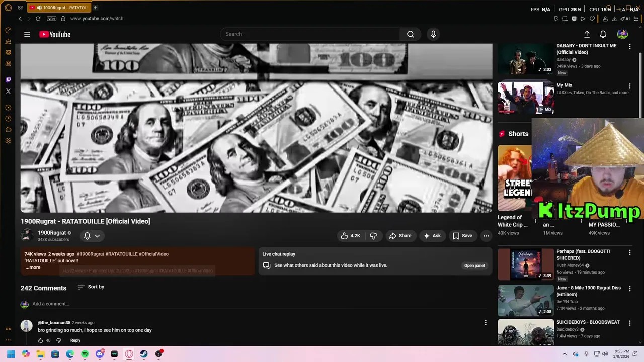Screen dimensions: 644x362
Task: Like the_boxman35's comment
Action: [x=41, y=340]
